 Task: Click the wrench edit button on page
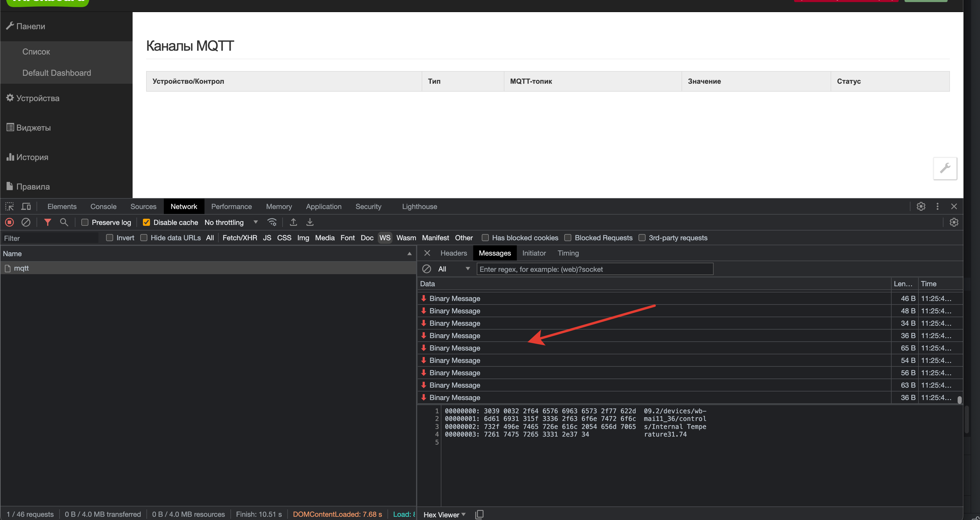pos(946,168)
